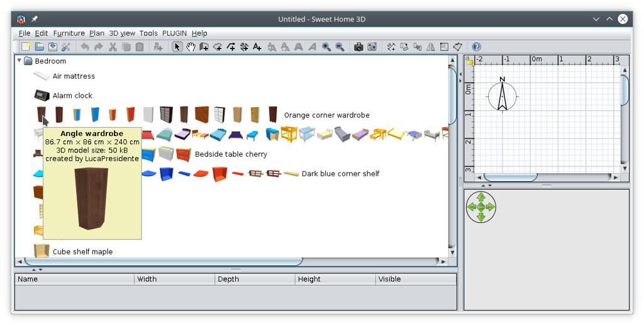Screen dimensions: 644x325
Task: Click the Visible column header
Action: click(416, 279)
